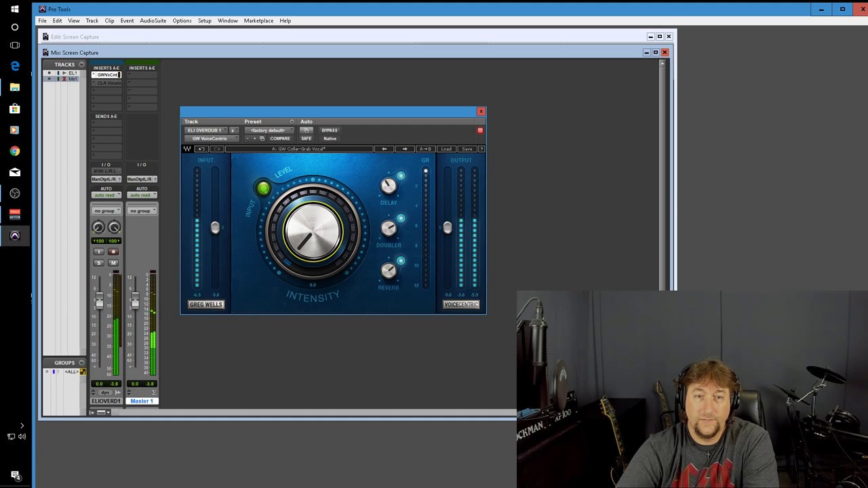Open the GROUPS list popup menu
Image resolution: width=868 pixels, height=488 pixels.
click(81, 363)
